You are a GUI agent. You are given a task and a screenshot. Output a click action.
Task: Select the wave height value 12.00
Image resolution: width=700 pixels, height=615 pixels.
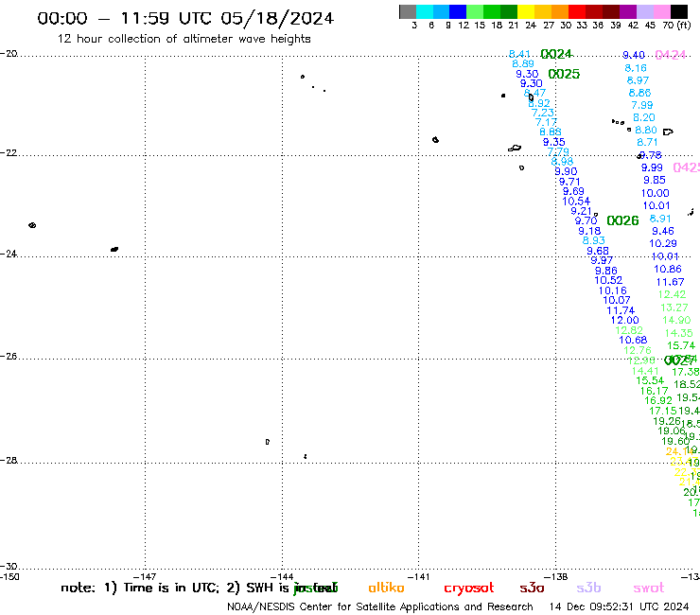point(625,320)
